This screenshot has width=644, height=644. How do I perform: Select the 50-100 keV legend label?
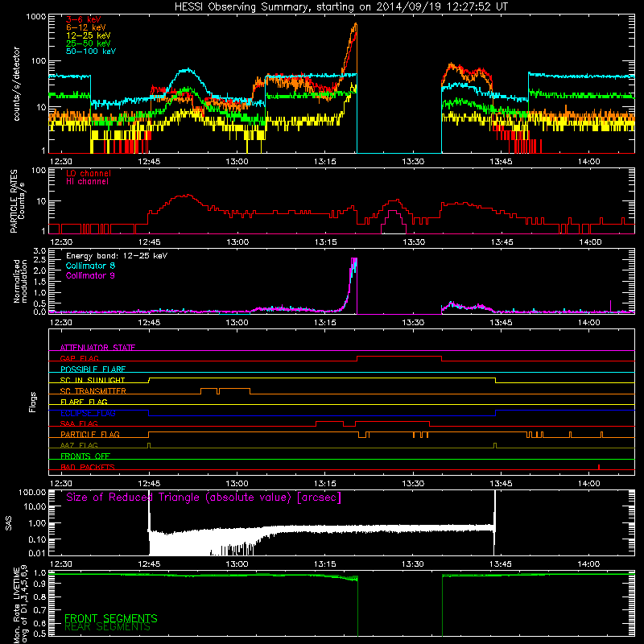[91, 52]
